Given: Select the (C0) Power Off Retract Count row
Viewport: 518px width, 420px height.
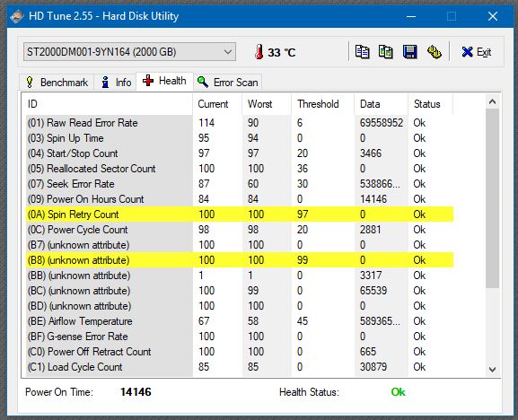Looking at the screenshot, I should click(x=240, y=352).
